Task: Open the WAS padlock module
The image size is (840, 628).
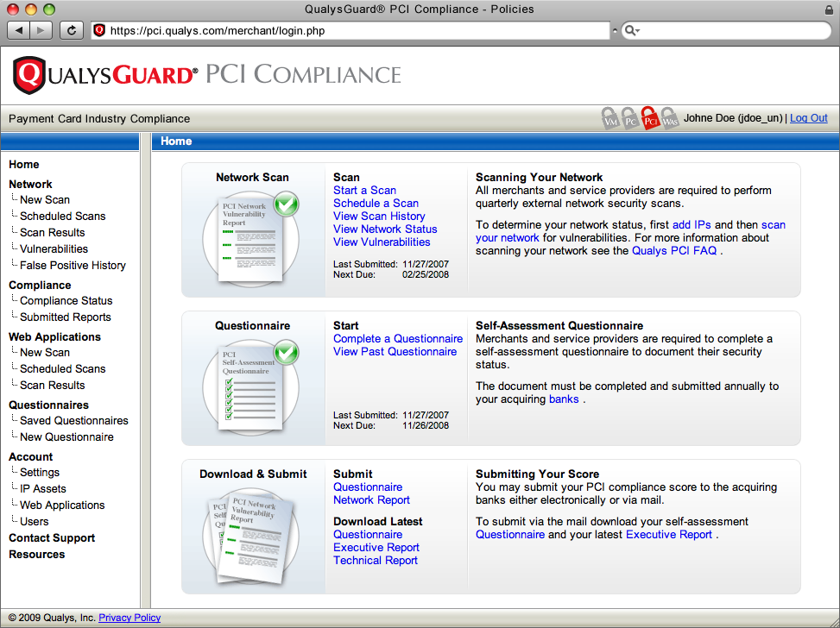Action: 669,119
